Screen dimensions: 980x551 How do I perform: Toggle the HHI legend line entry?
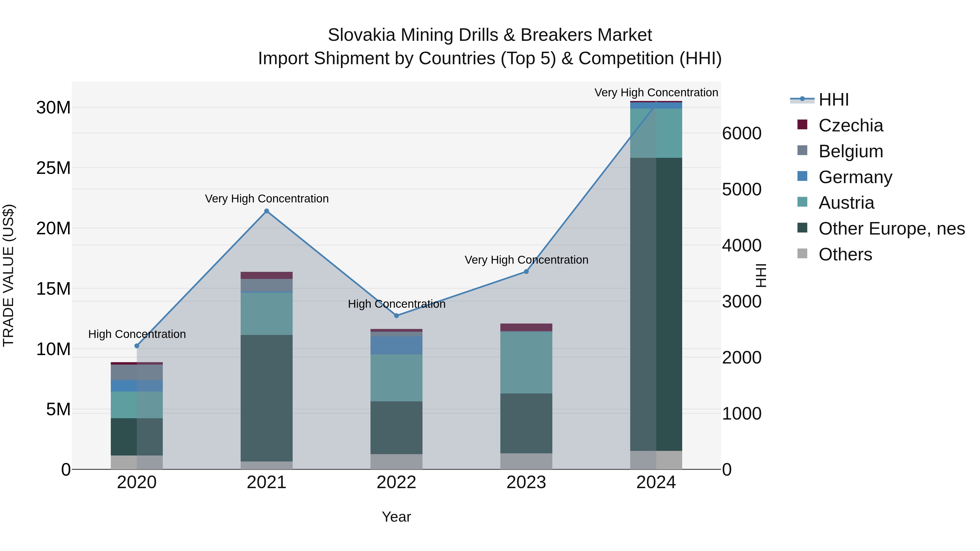coord(802,99)
